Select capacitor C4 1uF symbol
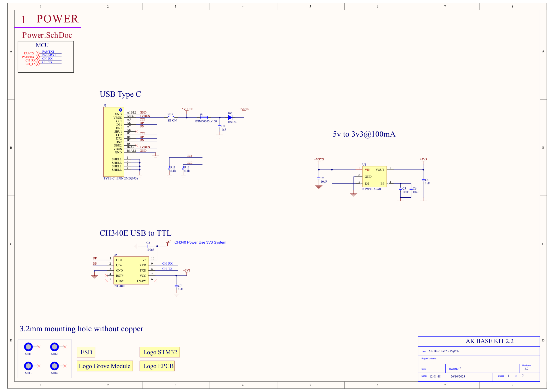Viewport: 555px width, 392px height. pos(423,180)
